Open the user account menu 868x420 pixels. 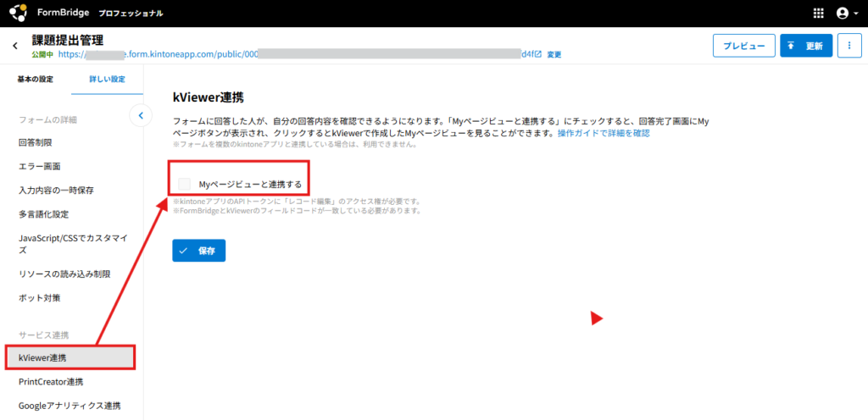[845, 13]
